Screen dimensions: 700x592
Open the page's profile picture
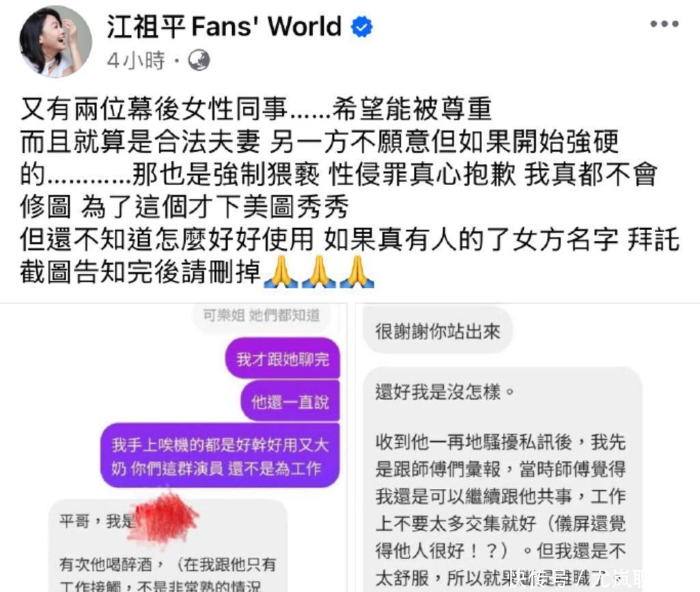(55, 42)
